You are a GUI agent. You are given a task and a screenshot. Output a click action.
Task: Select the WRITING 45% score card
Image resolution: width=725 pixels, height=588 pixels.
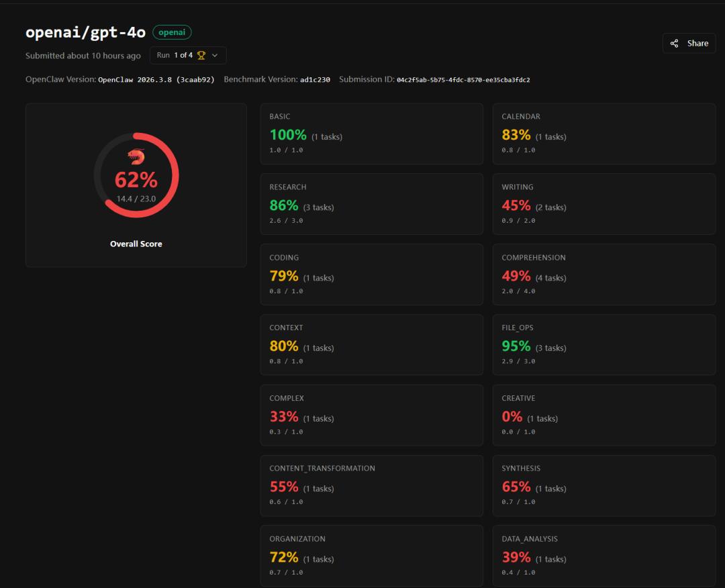(603, 204)
